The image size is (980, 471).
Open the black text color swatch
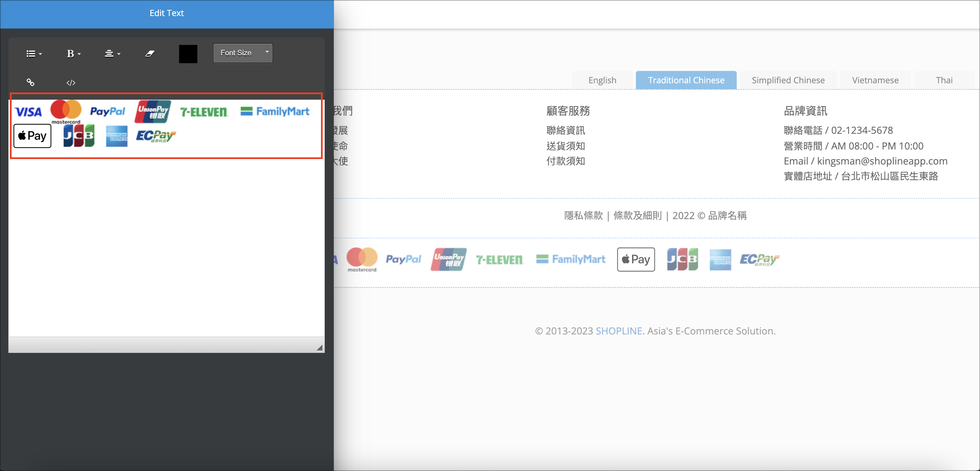188,54
